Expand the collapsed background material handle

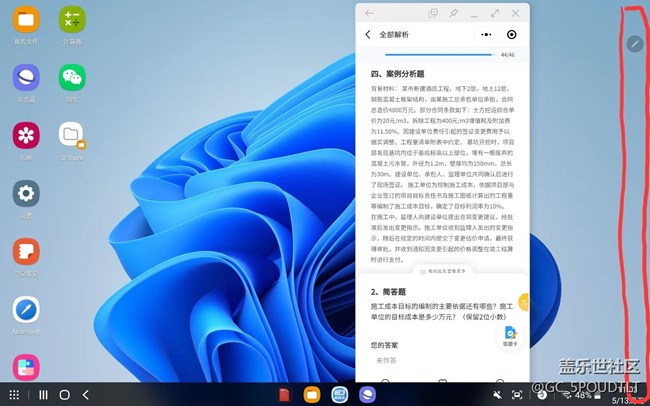tap(442, 271)
